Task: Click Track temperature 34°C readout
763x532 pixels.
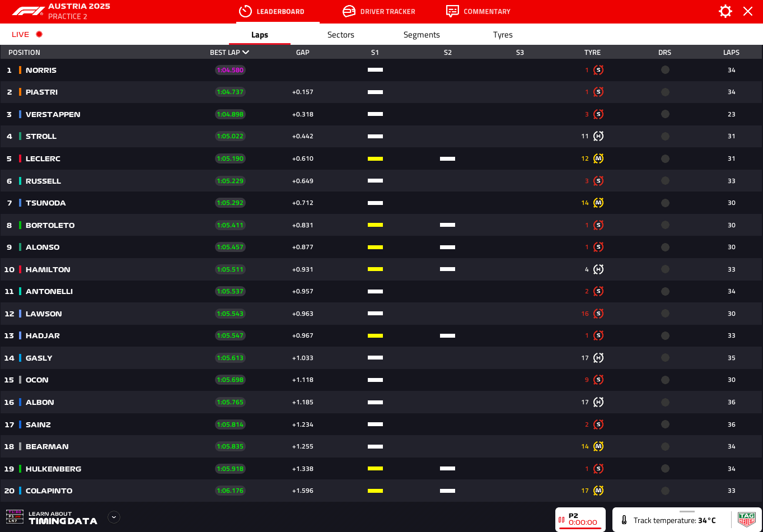Action: pyautogui.click(x=675, y=520)
